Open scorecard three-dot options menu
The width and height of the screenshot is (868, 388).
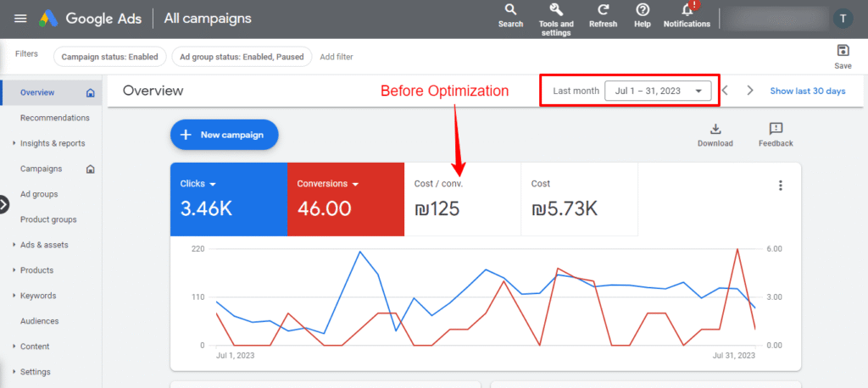(781, 186)
